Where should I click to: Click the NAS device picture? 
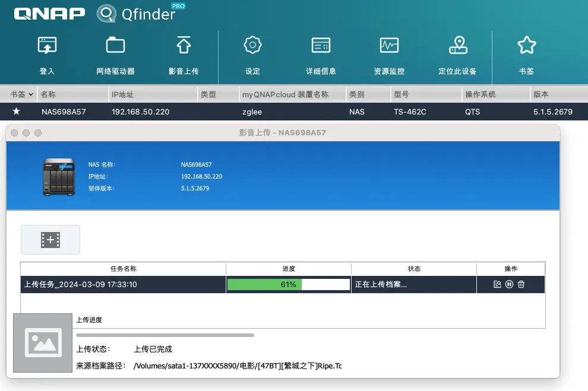(x=59, y=177)
